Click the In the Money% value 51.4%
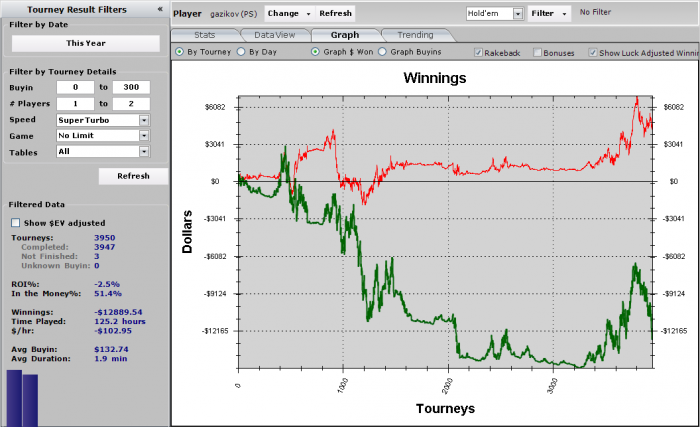This screenshot has width=700, height=427. point(108,293)
